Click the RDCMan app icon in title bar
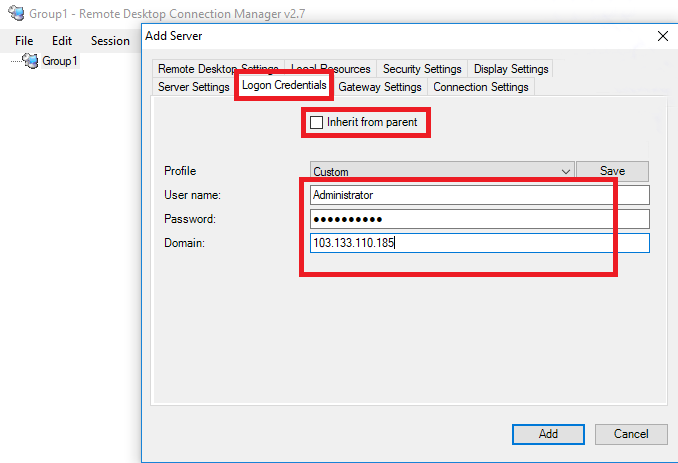 [16, 13]
